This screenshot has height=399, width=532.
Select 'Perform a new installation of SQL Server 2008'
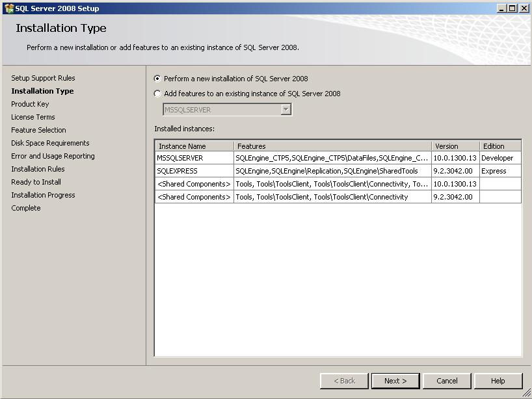click(157, 78)
